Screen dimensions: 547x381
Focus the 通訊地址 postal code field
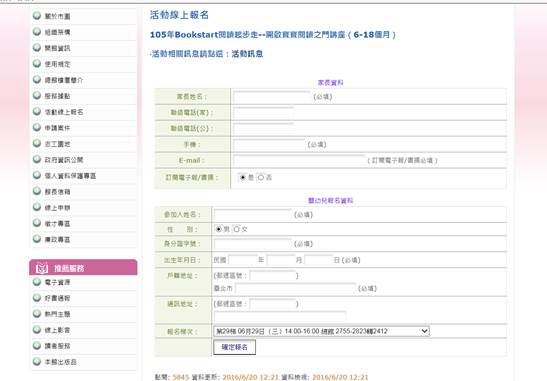[x=272, y=304]
